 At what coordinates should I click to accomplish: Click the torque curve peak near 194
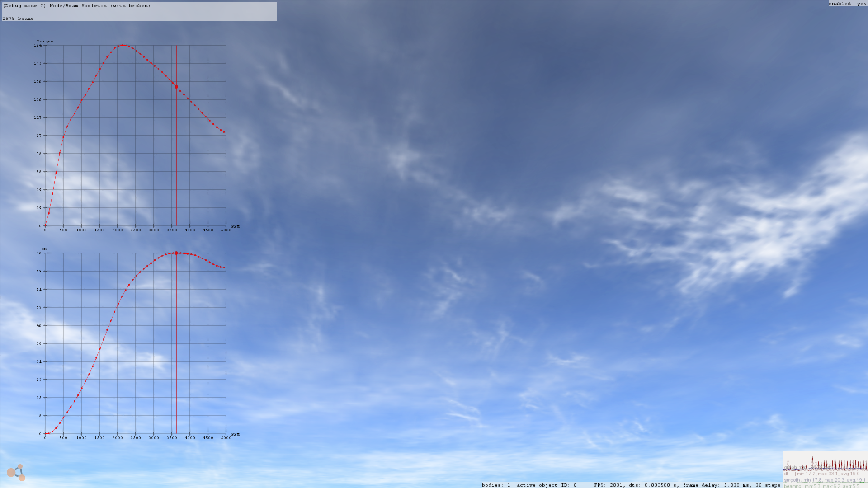click(x=122, y=45)
